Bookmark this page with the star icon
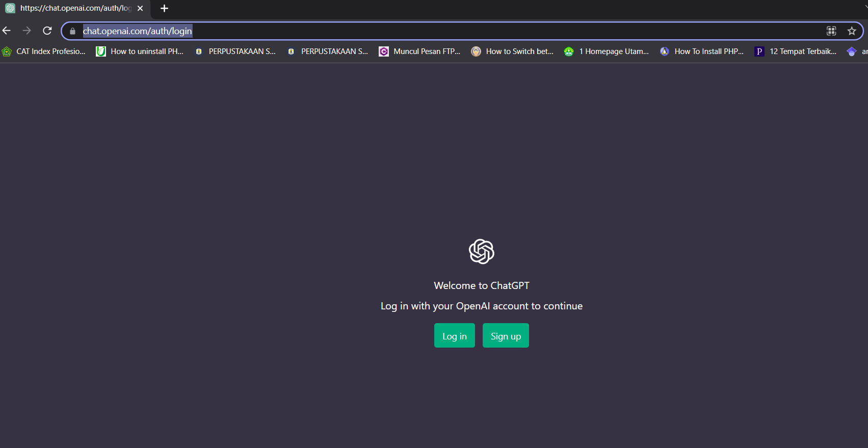 tap(852, 31)
